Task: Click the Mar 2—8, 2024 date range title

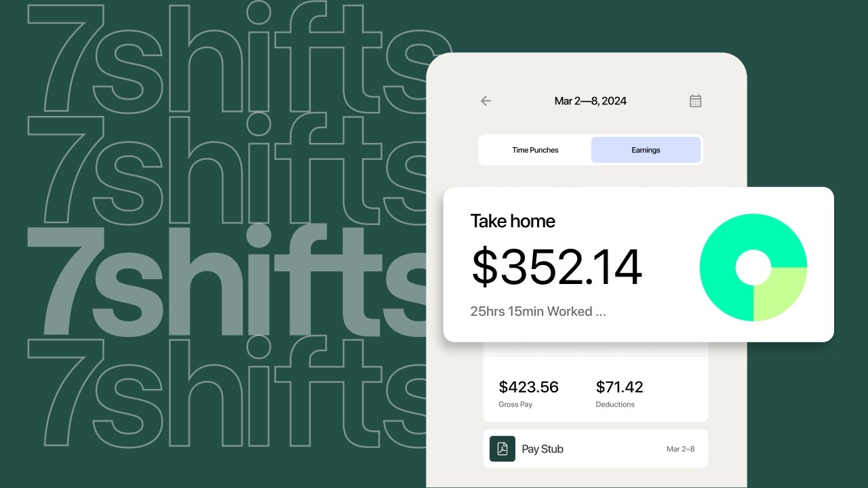Action: coord(591,101)
